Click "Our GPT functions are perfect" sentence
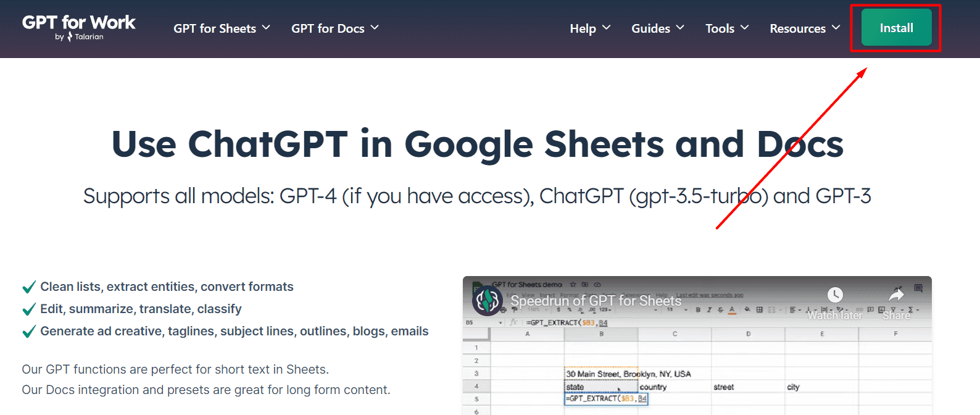980x415 pixels. 175,369
